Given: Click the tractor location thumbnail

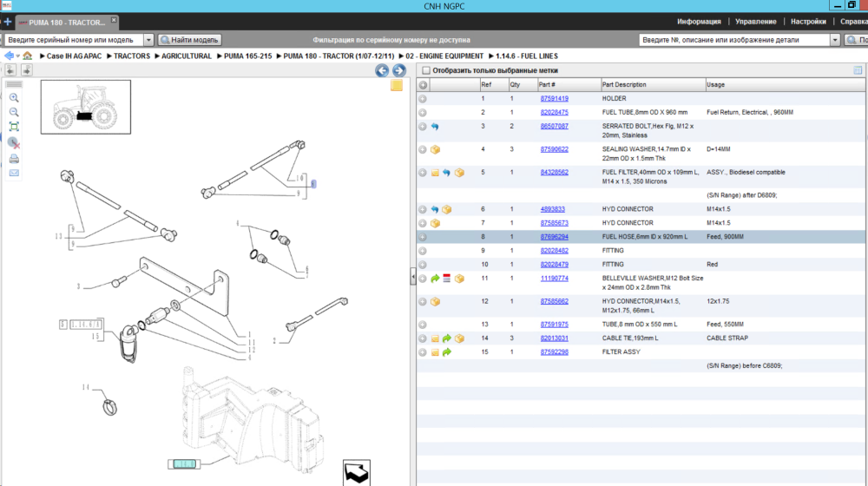Looking at the screenshot, I should (x=86, y=107).
